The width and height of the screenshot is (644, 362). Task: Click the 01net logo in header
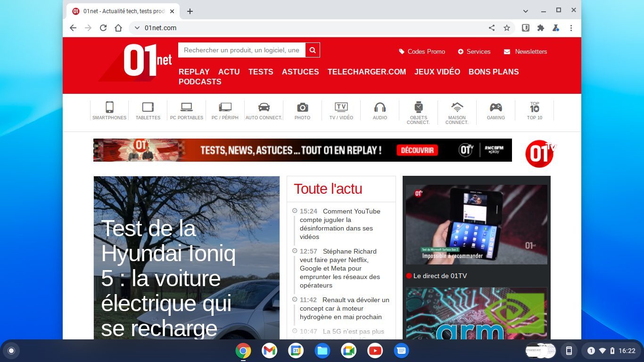(135, 62)
